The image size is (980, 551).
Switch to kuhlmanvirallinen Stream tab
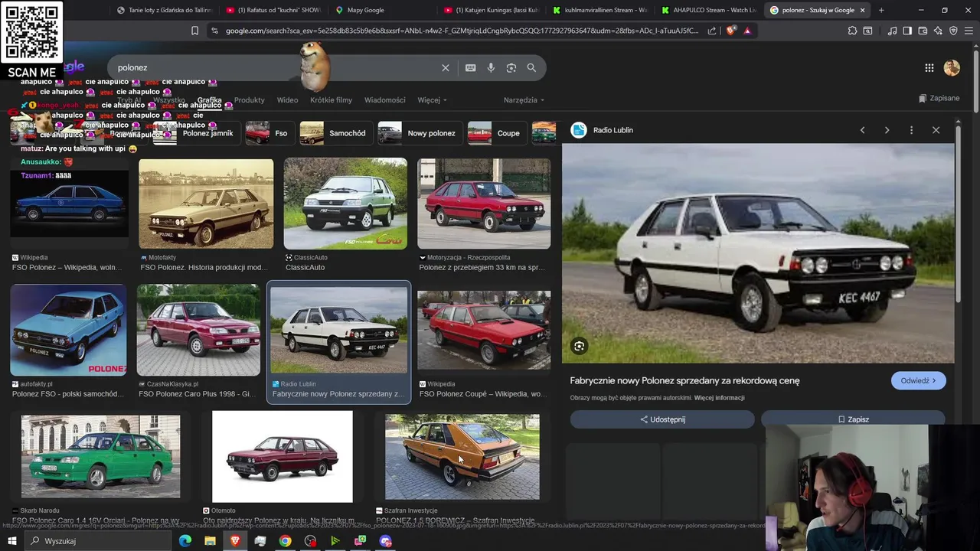599,10
